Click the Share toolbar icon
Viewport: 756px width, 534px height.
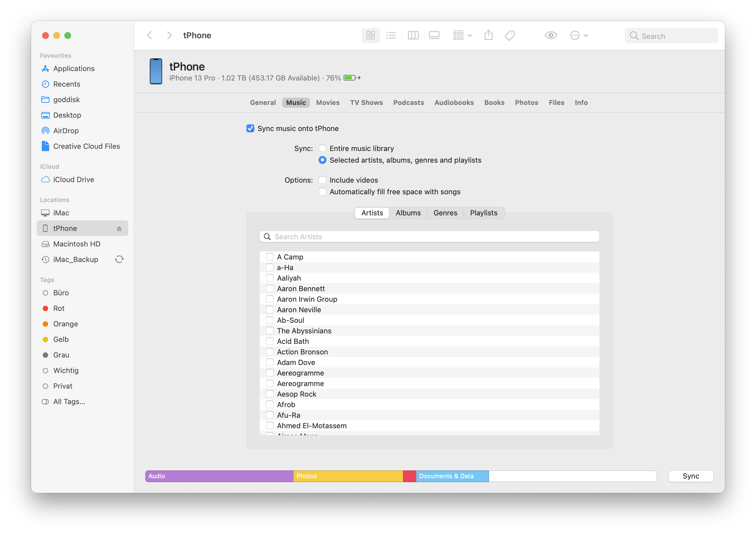click(488, 35)
